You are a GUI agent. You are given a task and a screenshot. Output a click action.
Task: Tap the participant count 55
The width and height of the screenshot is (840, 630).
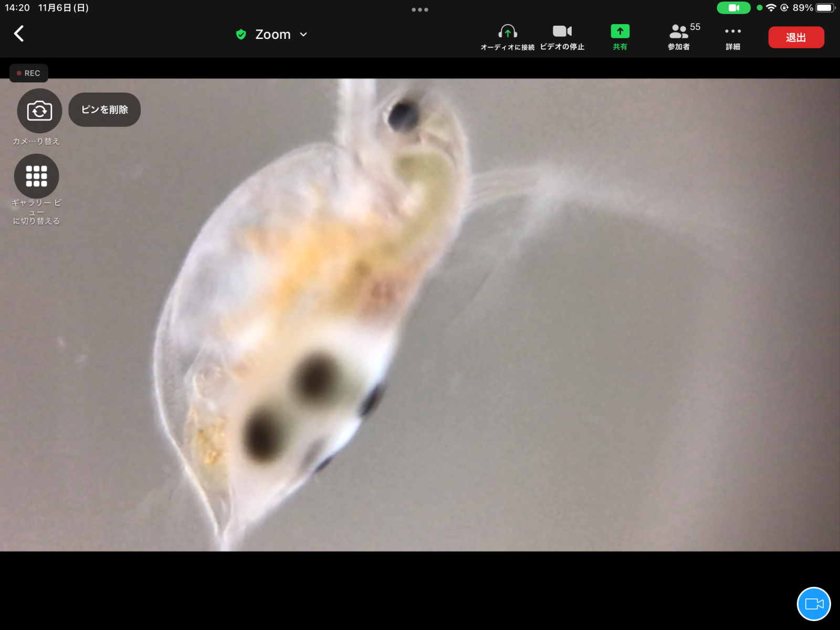(695, 27)
